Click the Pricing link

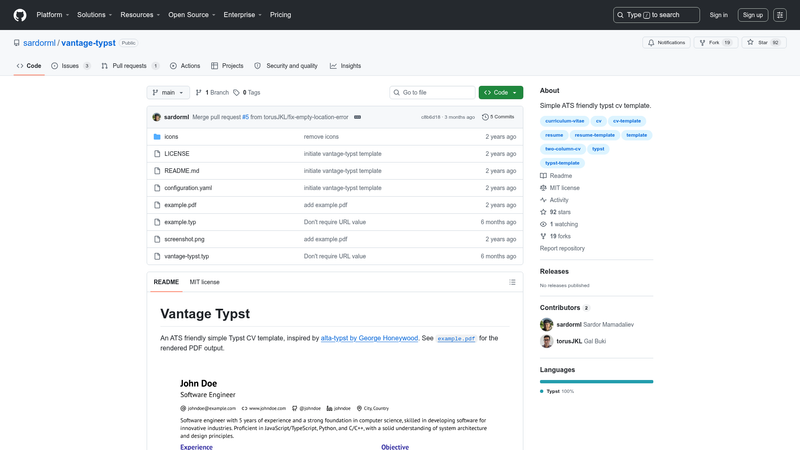281,15
